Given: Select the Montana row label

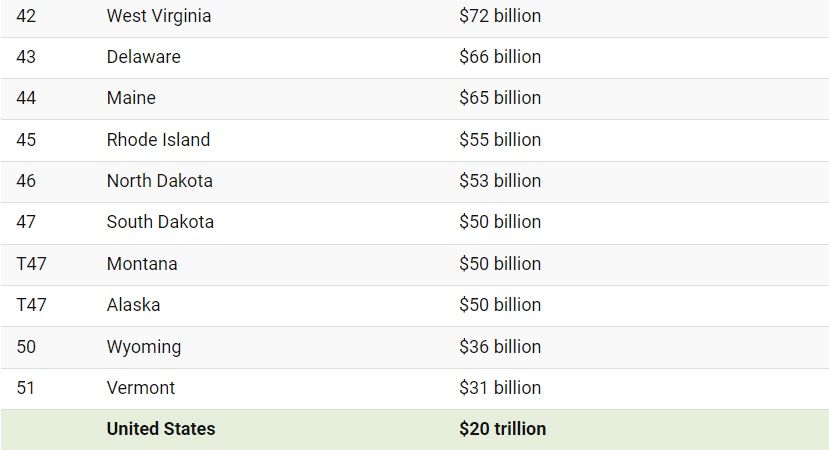Looking at the screenshot, I should click(x=142, y=263).
